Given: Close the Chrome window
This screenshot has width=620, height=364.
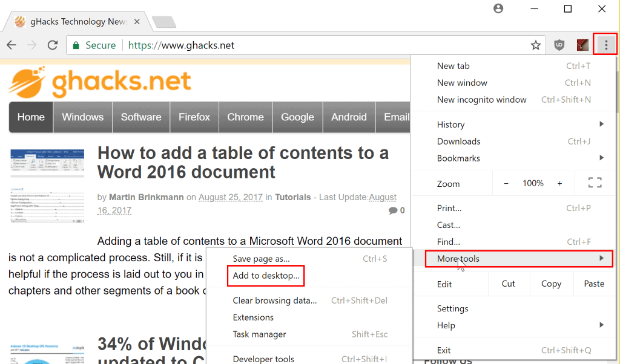Looking at the screenshot, I should (x=602, y=8).
